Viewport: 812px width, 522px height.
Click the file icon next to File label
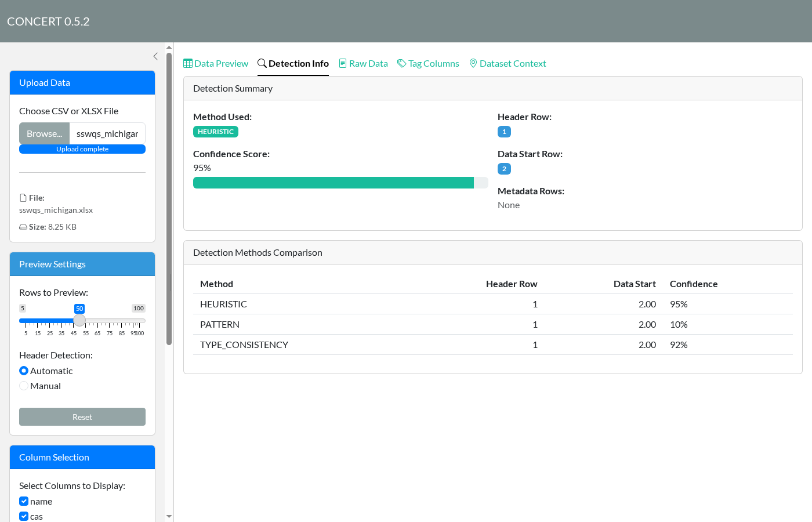[23, 198]
